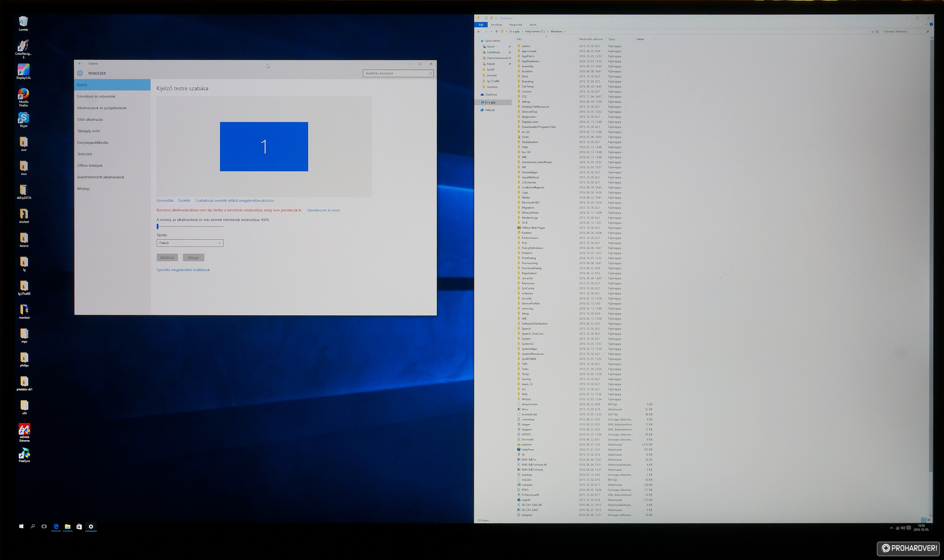Image resolution: width=944 pixels, height=560 pixels.
Task: Click the text scaling slider handle
Action: [x=157, y=227]
